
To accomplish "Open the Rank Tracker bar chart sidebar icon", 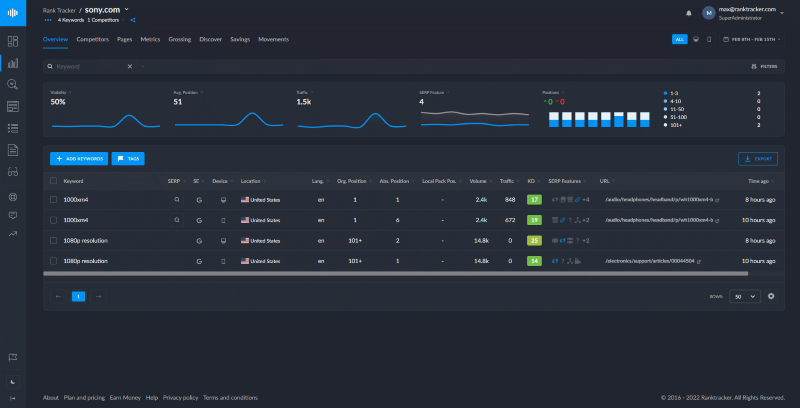I will point(13,63).
